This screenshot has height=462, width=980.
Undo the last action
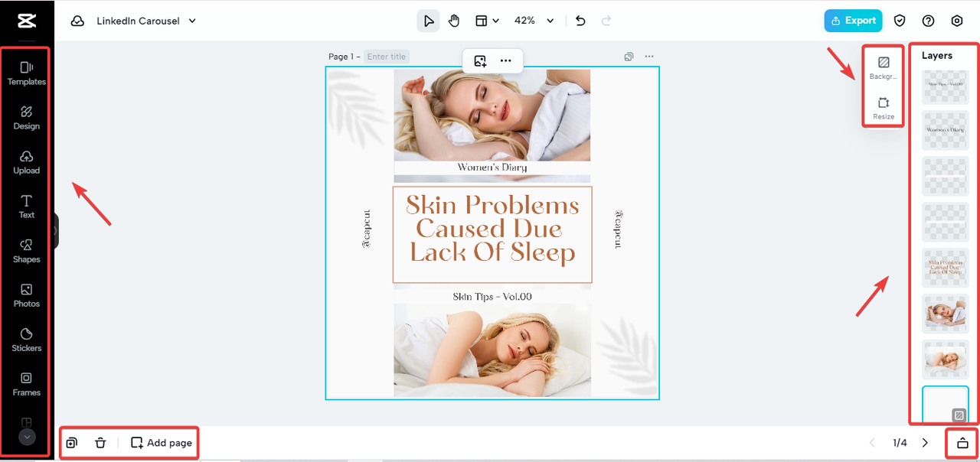tap(580, 21)
